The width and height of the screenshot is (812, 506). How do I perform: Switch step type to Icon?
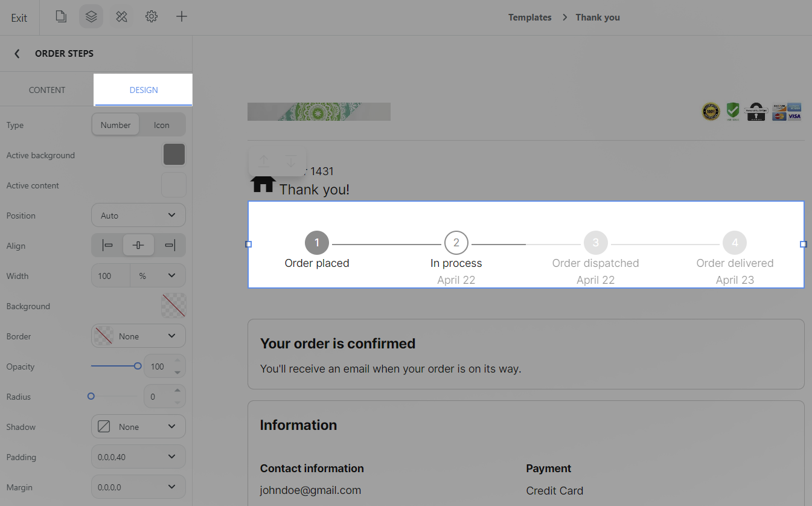161,125
